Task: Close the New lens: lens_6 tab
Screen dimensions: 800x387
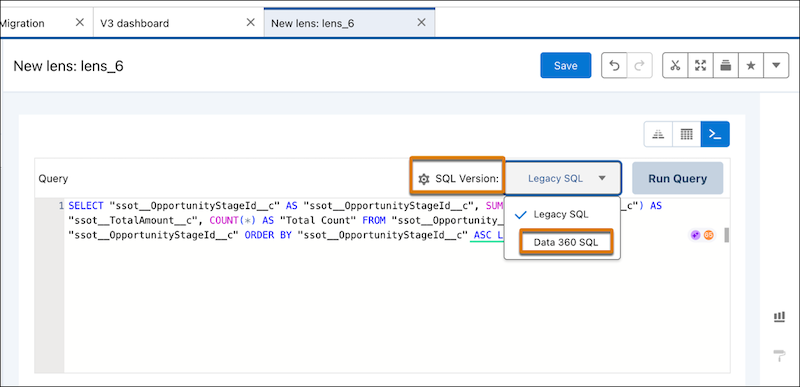Action: coord(421,23)
